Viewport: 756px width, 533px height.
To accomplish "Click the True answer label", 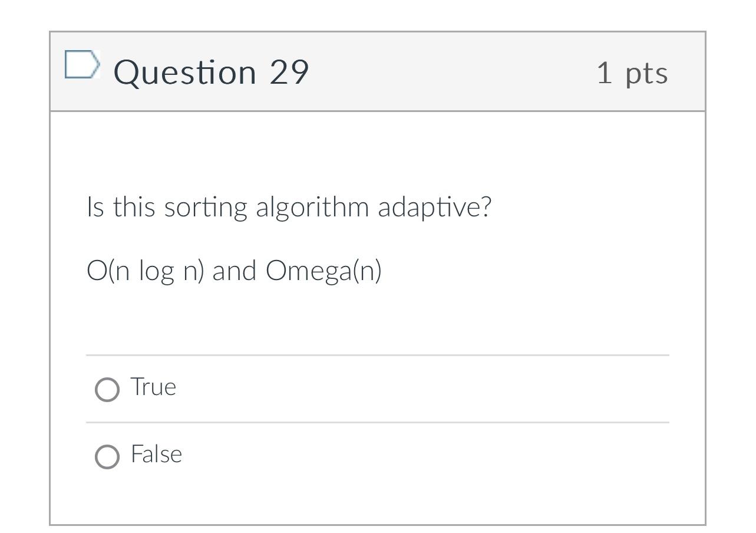I will tap(153, 387).
